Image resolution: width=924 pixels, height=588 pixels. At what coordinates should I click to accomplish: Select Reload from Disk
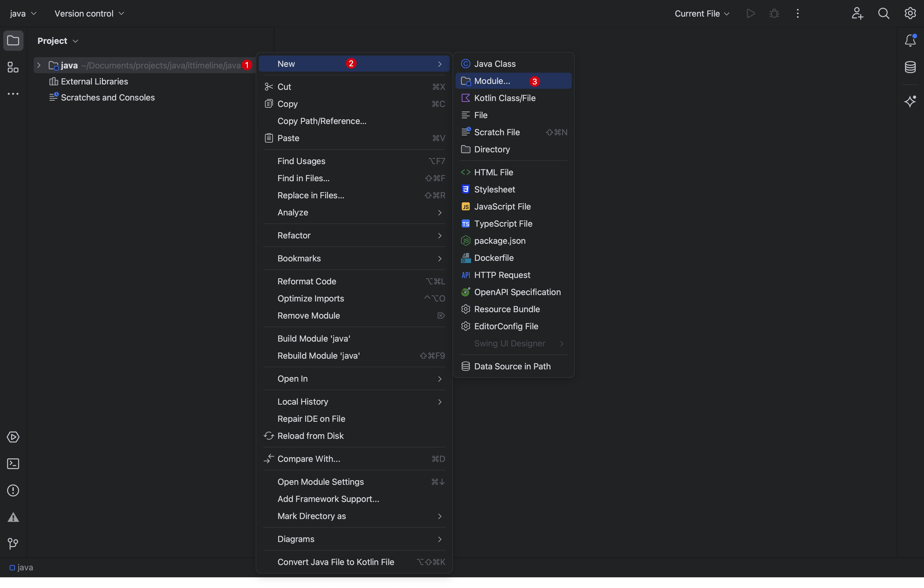(354, 436)
